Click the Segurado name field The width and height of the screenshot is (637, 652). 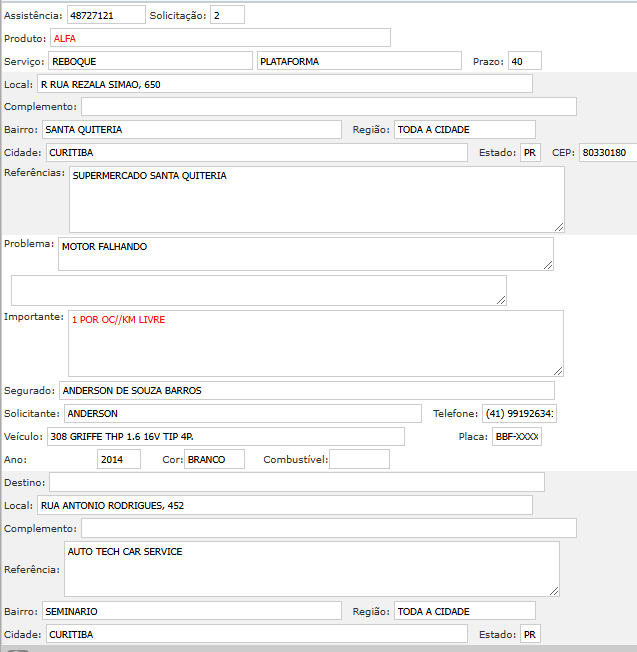306,390
